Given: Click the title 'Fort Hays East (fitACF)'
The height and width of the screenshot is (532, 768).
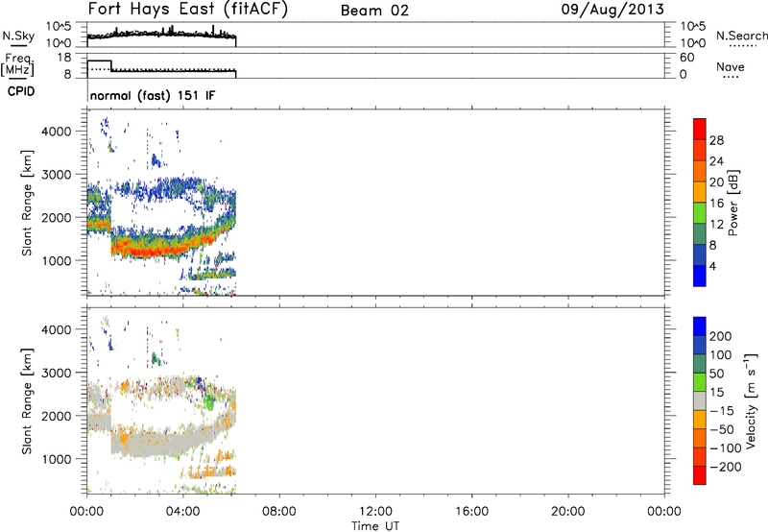Looking at the screenshot, I should 187,9.
